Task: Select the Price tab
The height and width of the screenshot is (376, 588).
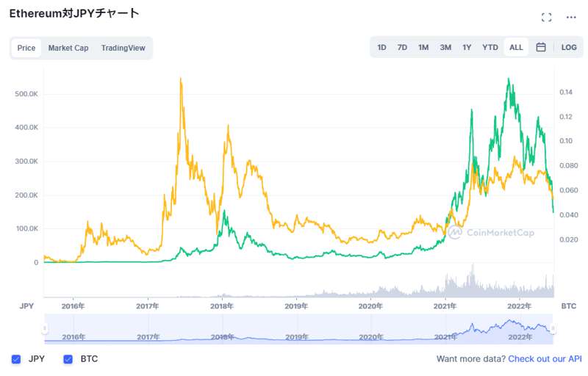Action: point(26,48)
